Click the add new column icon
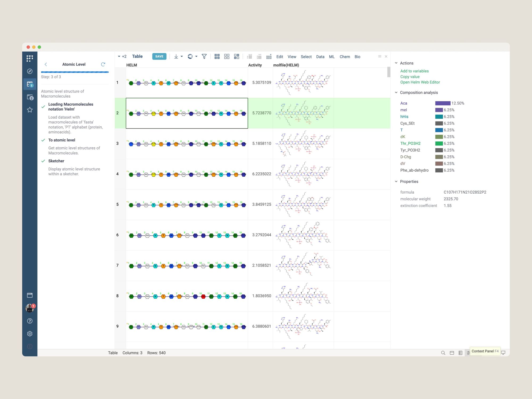 (269, 56)
